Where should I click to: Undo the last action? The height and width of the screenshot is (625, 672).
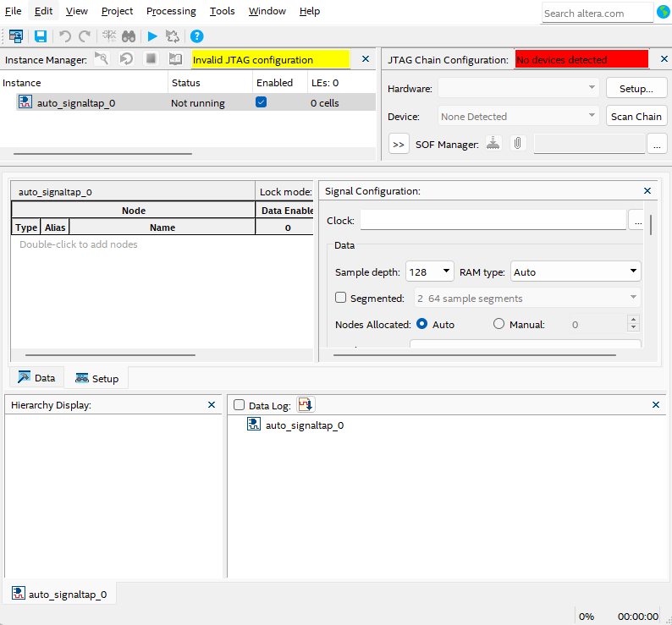[x=64, y=36]
